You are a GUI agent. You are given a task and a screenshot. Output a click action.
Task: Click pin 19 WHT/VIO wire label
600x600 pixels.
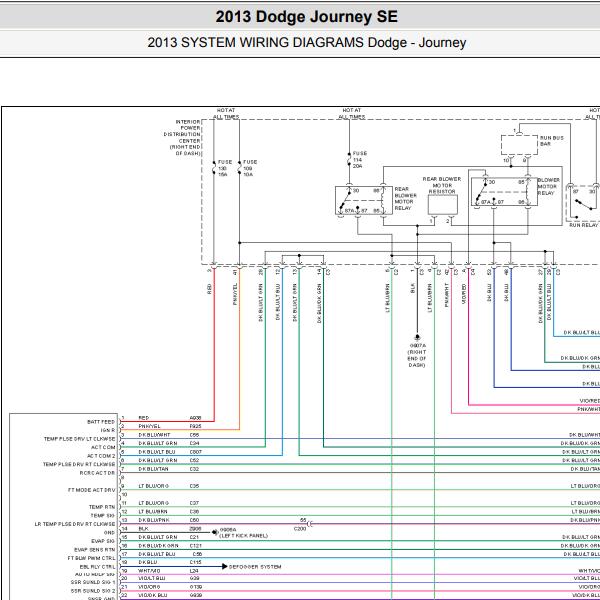[149, 571]
